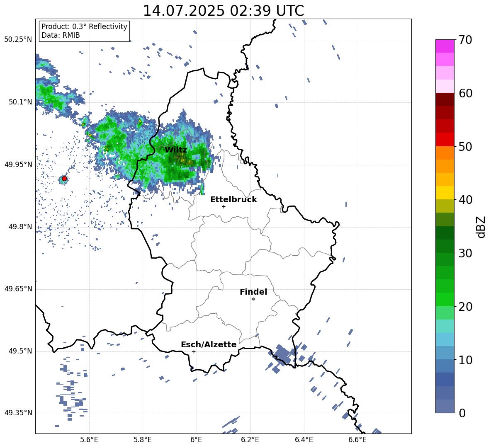Click the colorbar tick label 60

click(x=465, y=93)
